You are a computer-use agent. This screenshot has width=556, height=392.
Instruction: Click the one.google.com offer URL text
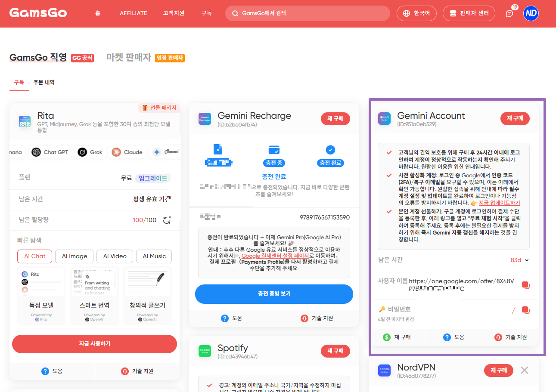pyautogui.click(x=461, y=285)
